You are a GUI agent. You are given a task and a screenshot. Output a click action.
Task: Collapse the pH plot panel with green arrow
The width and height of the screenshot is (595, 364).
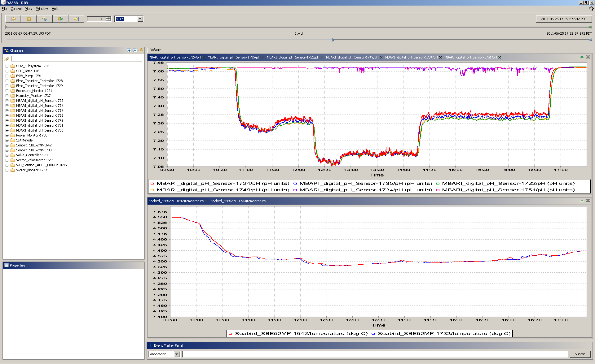pos(582,57)
